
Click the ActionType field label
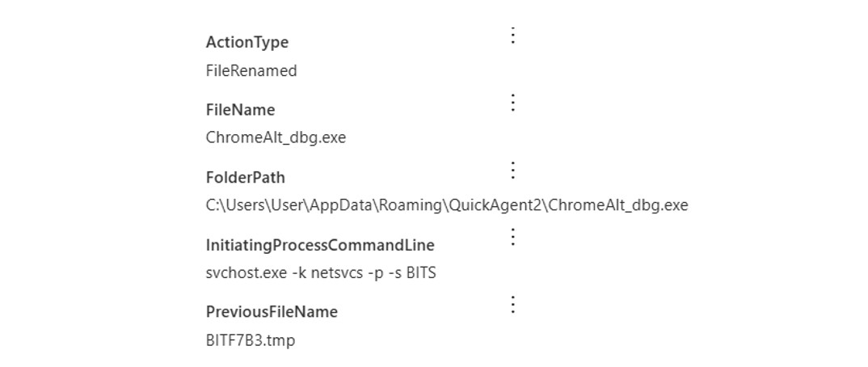246,42
